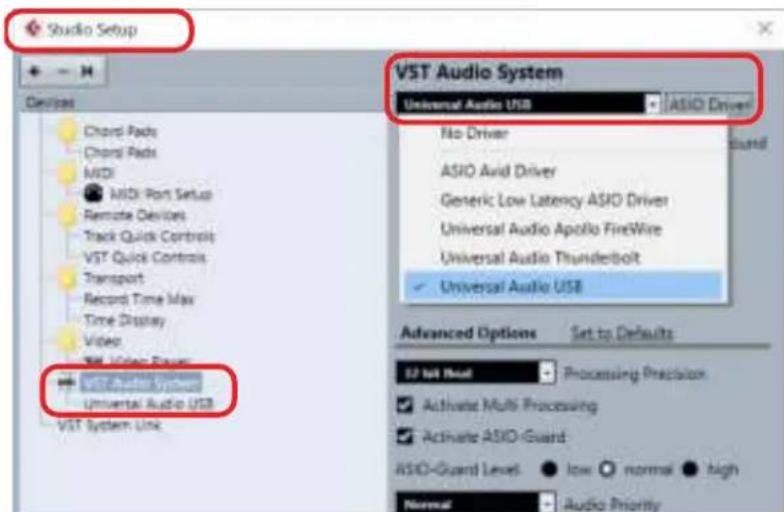This screenshot has height=512, width=784.
Task: Select MIDI Port Setup in device tree
Action: (x=160, y=194)
